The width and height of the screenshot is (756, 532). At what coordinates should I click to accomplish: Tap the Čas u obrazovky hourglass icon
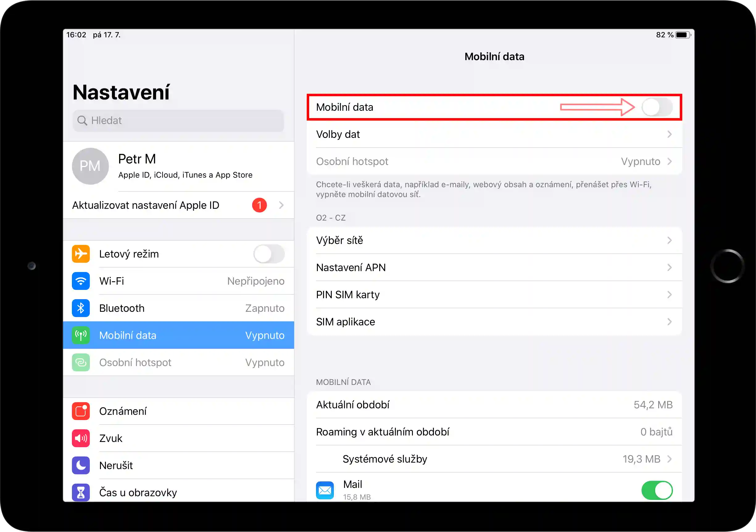coord(81,492)
